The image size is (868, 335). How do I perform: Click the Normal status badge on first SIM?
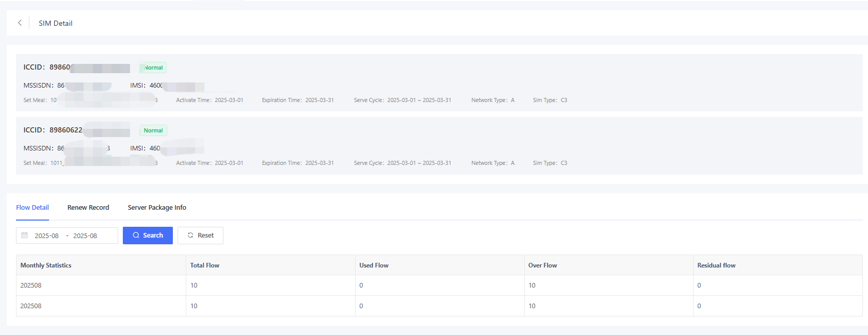[x=153, y=68]
